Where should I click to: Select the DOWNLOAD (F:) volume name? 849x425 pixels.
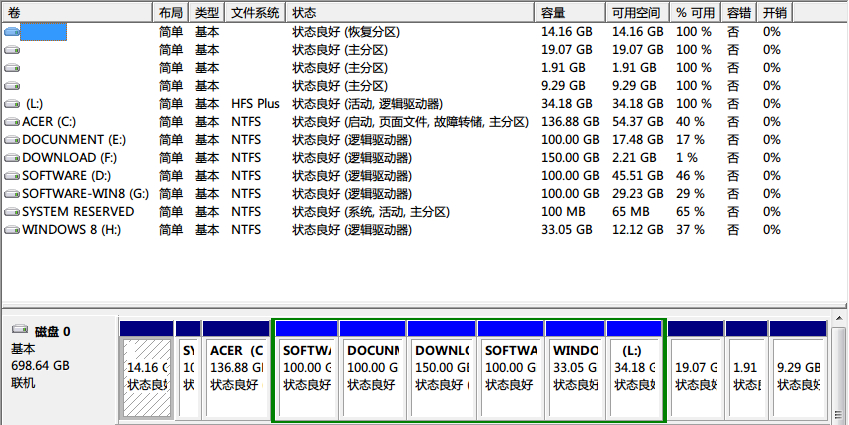click(70, 158)
